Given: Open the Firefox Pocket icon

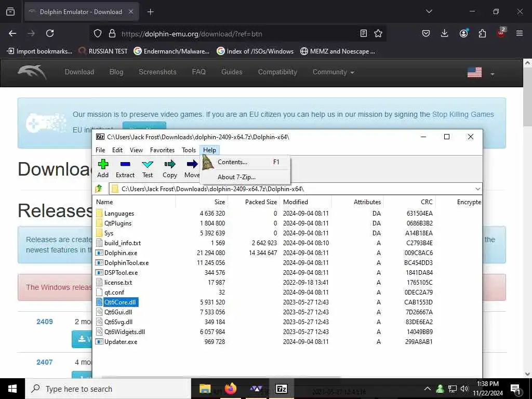Looking at the screenshot, I should coord(426,33).
